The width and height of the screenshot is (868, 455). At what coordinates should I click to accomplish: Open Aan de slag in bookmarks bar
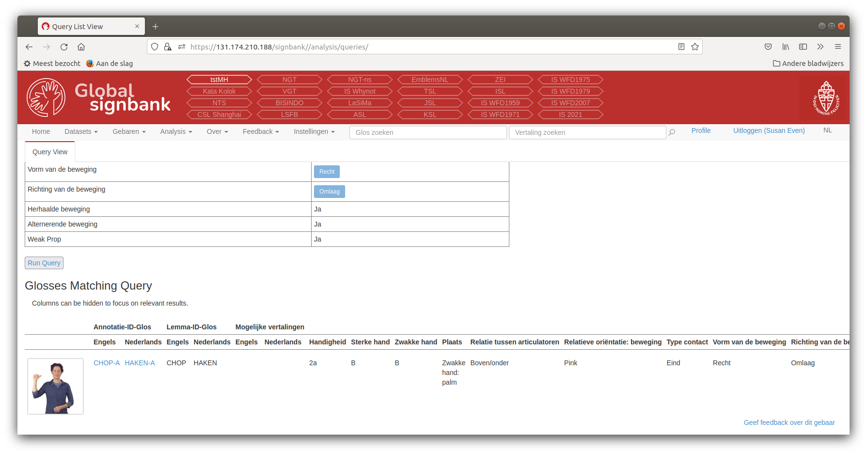click(x=110, y=63)
